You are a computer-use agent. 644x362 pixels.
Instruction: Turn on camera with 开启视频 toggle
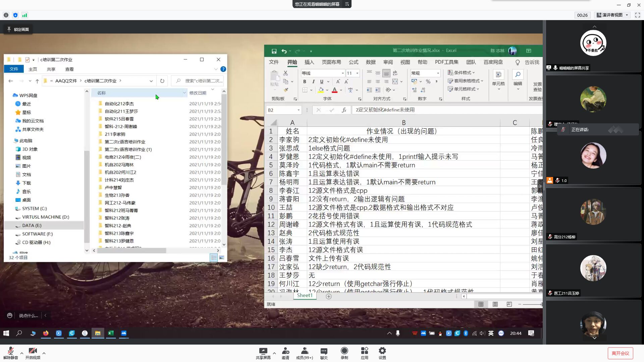33,353
